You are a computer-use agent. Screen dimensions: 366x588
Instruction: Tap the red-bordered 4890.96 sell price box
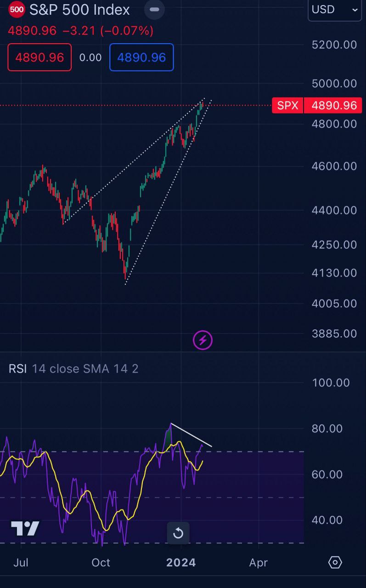point(39,57)
